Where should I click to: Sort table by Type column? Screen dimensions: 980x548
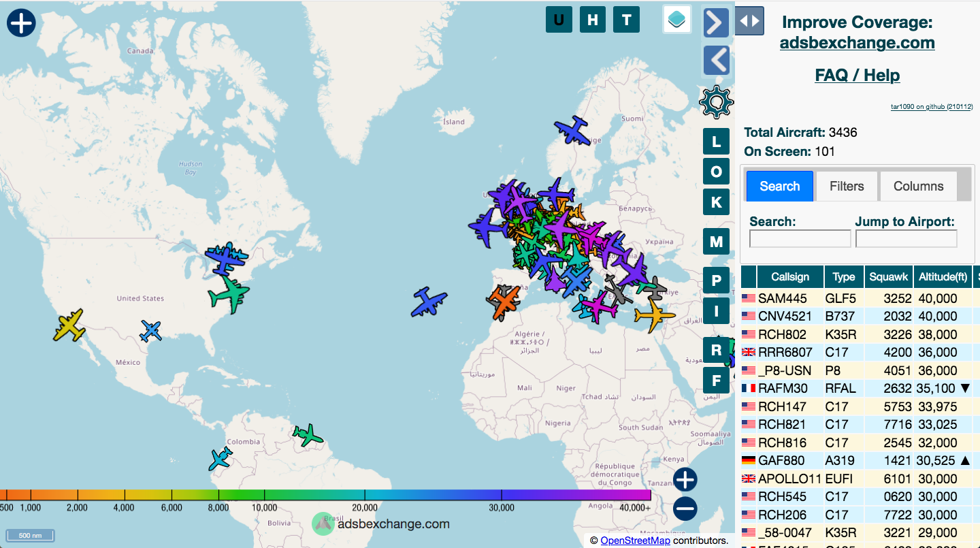844,277
